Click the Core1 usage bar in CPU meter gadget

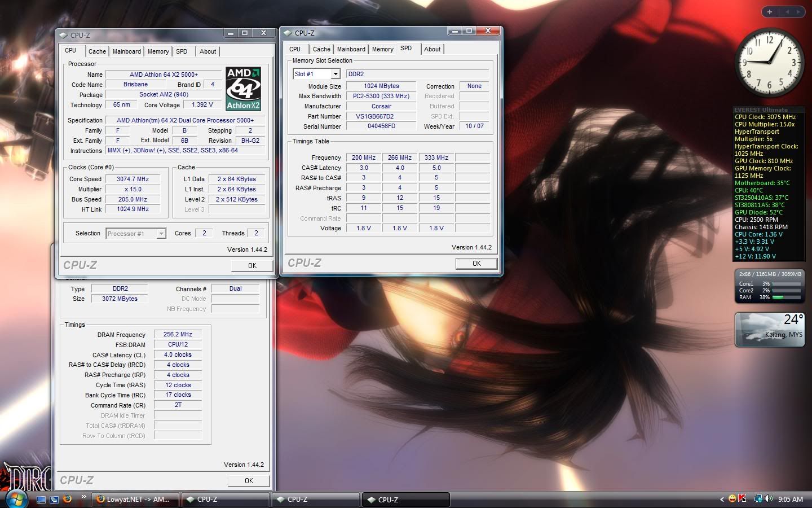point(786,284)
